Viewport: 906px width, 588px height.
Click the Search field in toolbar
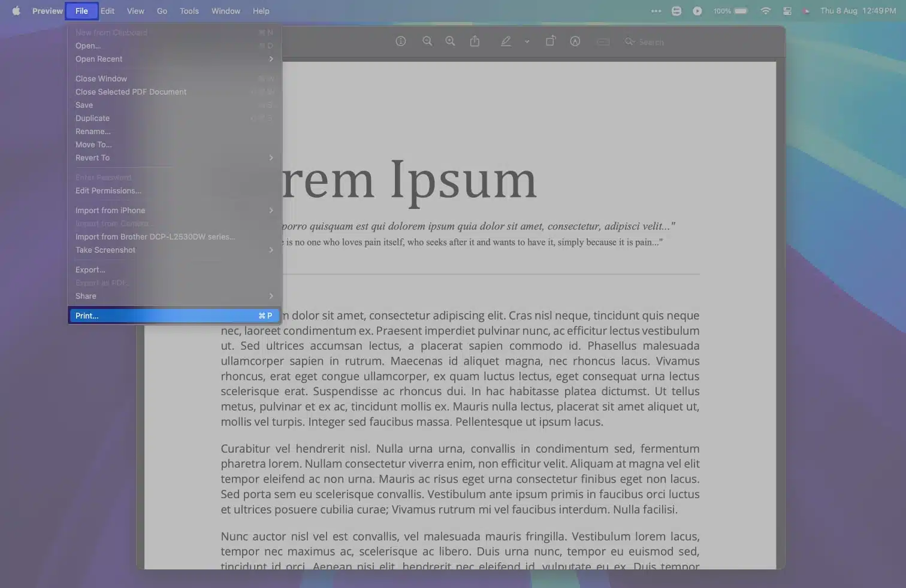[x=651, y=42]
